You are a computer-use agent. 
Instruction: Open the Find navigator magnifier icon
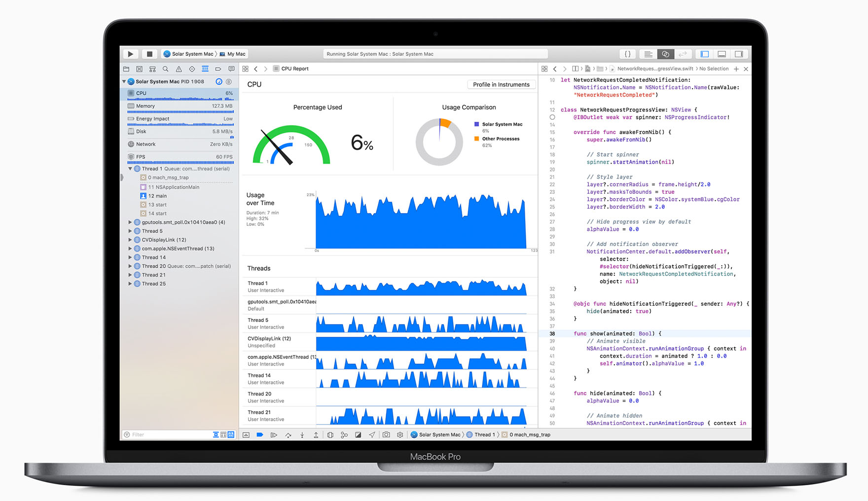tap(166, 69)
